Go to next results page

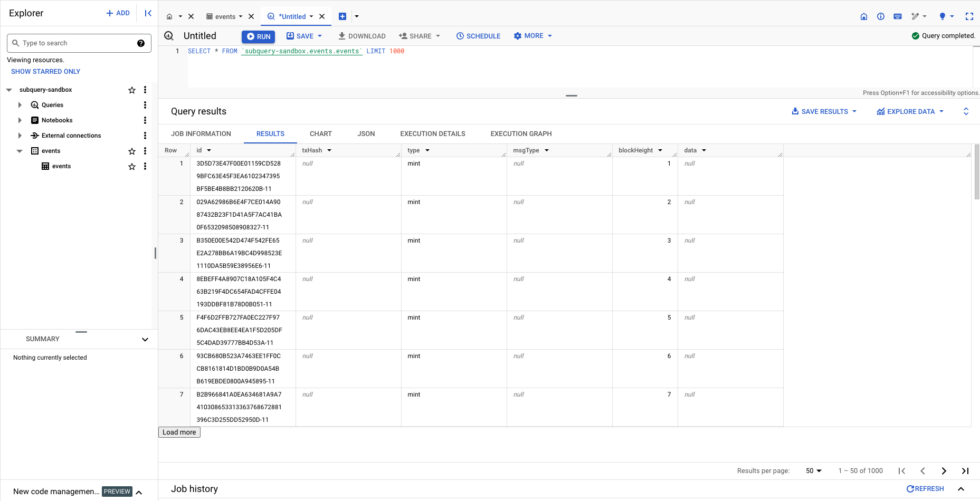(944, 471)
